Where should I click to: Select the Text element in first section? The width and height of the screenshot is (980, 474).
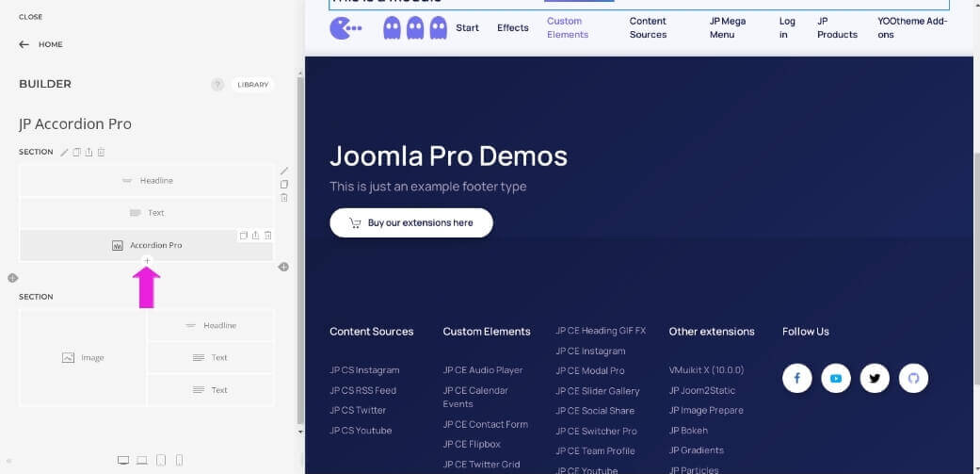coord(146,213)
